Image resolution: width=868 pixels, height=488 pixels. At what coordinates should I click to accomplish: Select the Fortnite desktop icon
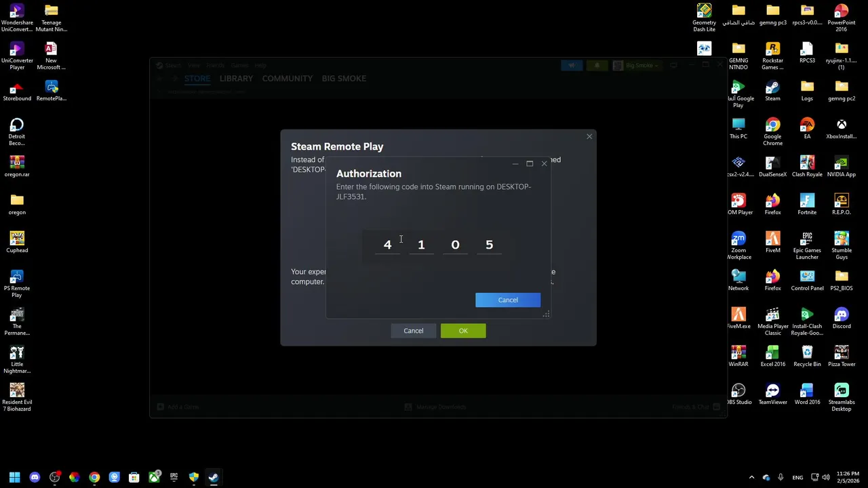(807, 205)
